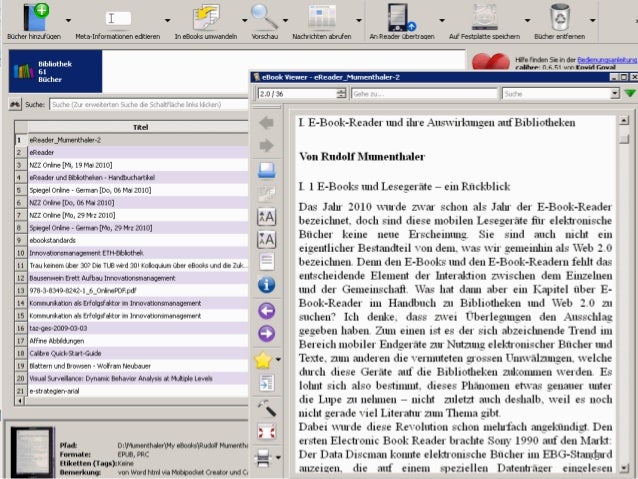Expand Nachrichten abrufen dropdown arrow
Screen dimensions: 638x479
[x=359, y=20]
